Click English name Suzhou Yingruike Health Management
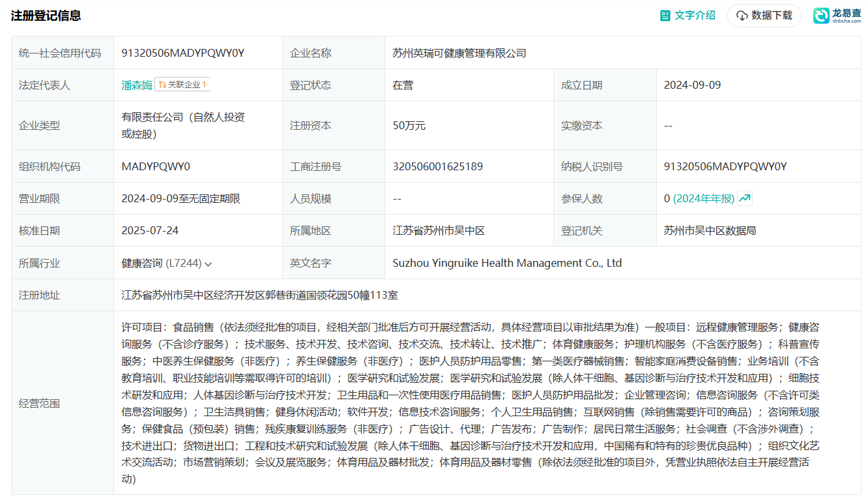The height and width of the screenshot is (499, 868). pos(507,263)
